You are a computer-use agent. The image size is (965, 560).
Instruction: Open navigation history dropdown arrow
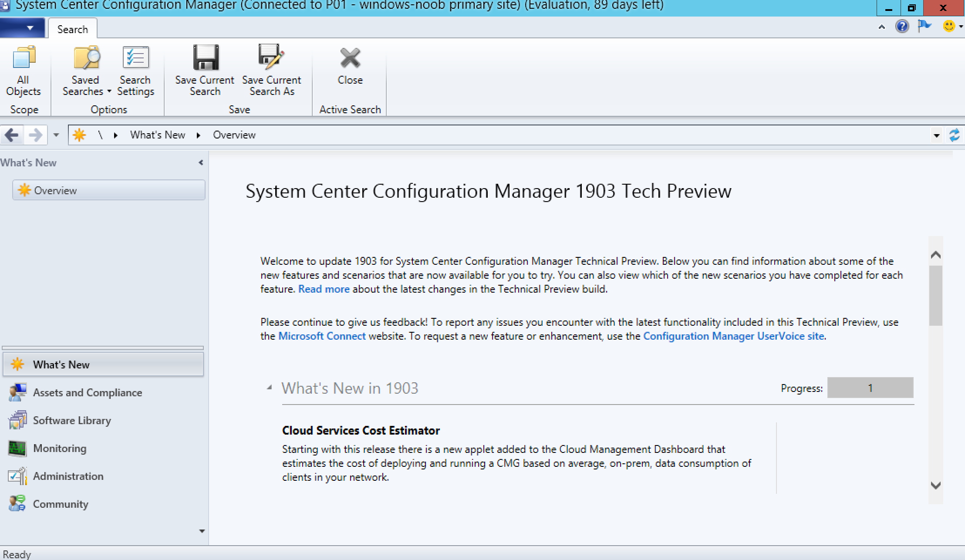tap(56, 135)
